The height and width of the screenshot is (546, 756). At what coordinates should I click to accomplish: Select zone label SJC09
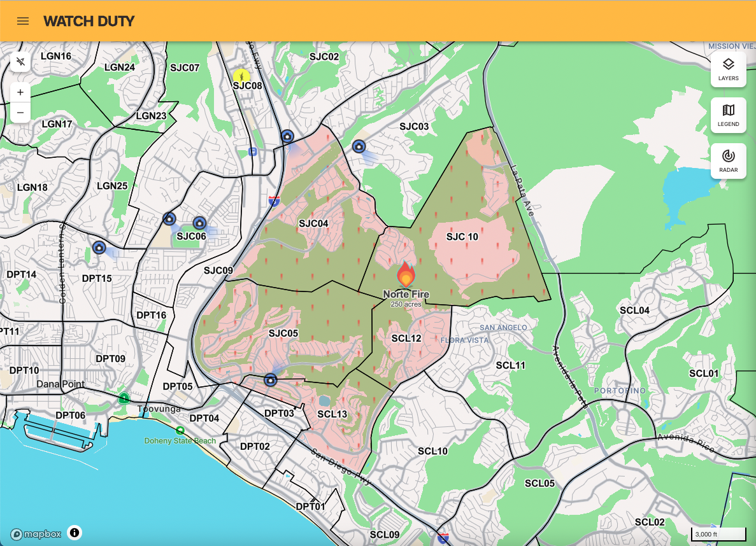[x=218, y=270]
